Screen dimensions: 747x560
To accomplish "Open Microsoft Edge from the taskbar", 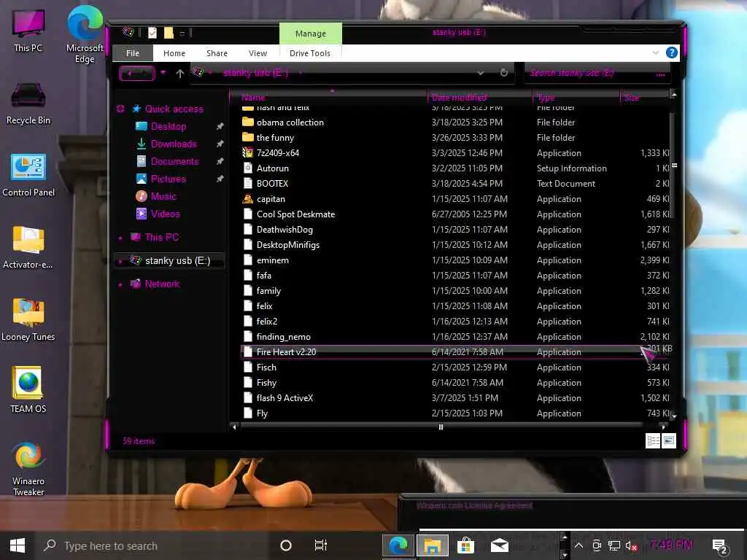I will click(x=398, y=545).
